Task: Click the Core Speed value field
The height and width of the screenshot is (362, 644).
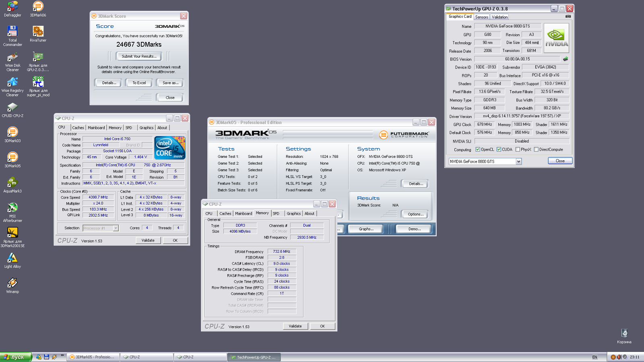Action: [x=98, y=197]
